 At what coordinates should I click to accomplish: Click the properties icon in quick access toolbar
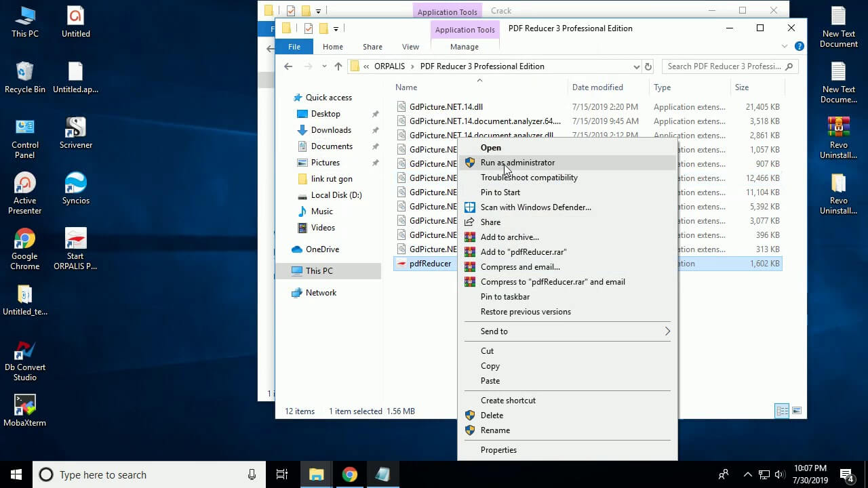[x=309, y=28]
